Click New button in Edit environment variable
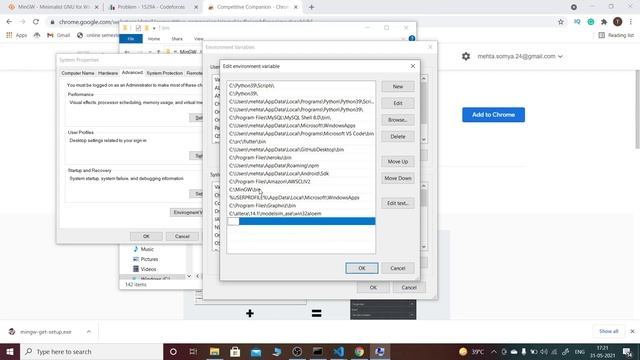Image resolution: width=640 pixels, height=360 pixels. (x=398, y=87)
